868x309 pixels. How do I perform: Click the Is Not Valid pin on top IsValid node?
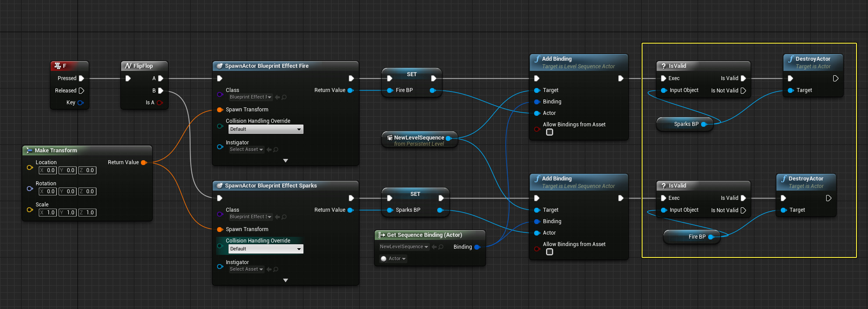click(743, 91)
